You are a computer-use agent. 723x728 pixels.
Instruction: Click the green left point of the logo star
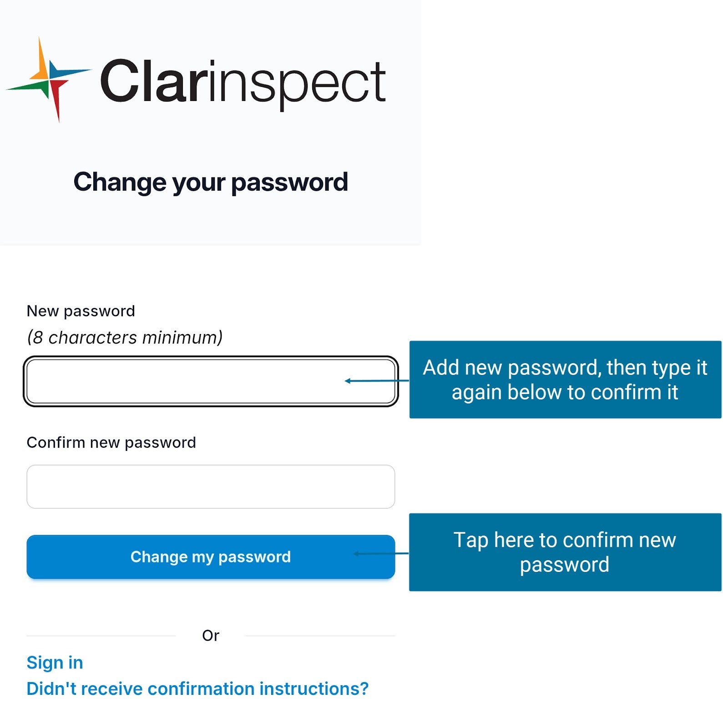27,86
